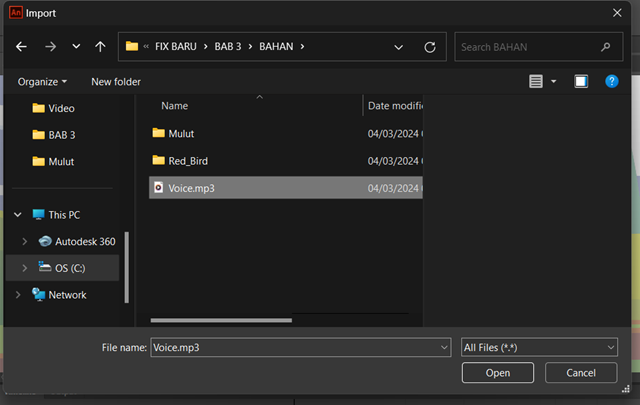The height and width of the screenshot is (405, 640).
Task: Change view layout icon
Action: click(536, 82)
